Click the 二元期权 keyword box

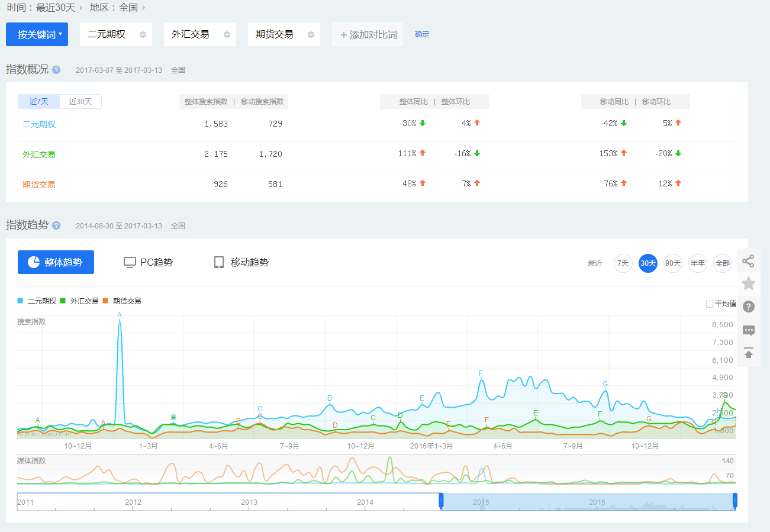coord(116,34)
